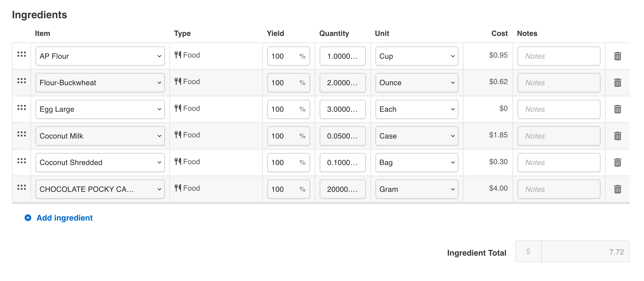Click the Add ingredient link

(64, 218)
